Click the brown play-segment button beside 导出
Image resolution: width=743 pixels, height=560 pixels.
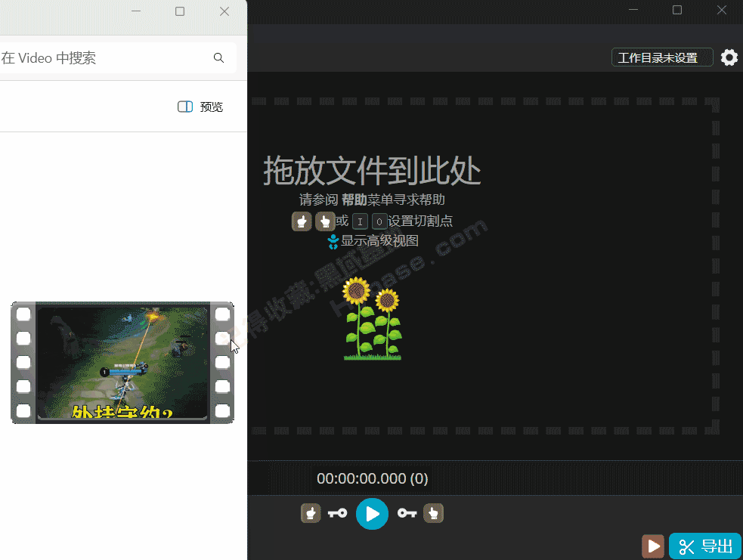tap(654, 546)
